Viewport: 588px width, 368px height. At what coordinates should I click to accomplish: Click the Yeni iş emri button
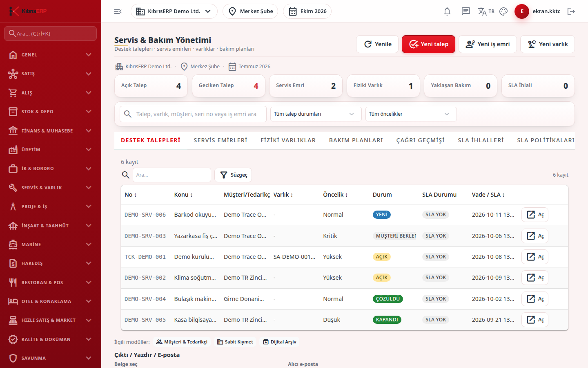488,44
